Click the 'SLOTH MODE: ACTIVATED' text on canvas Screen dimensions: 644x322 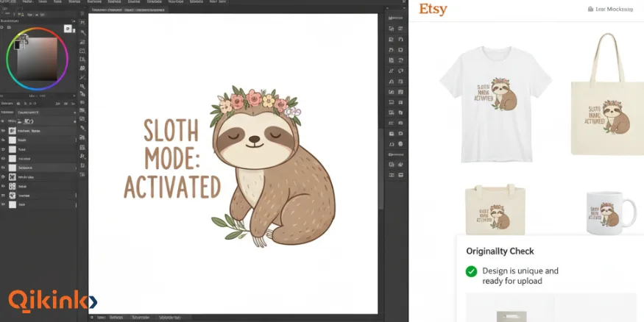point(172,159)
